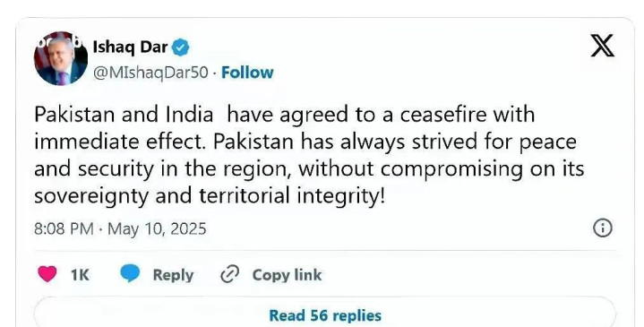Image resolution: width=644 pixels, height=327 pixels.
Task: Click the circled info icon beside the date
Action: [603, 228]
